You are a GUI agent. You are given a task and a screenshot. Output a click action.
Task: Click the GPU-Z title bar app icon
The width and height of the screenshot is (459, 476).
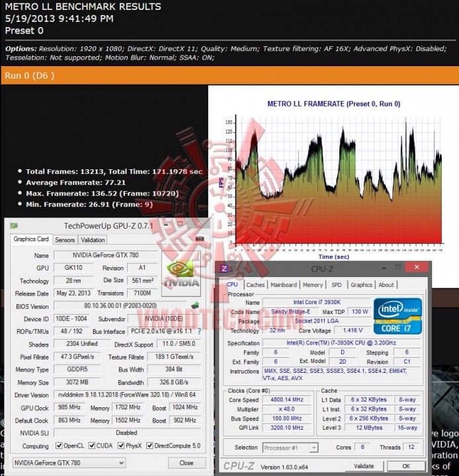[14, 225]
